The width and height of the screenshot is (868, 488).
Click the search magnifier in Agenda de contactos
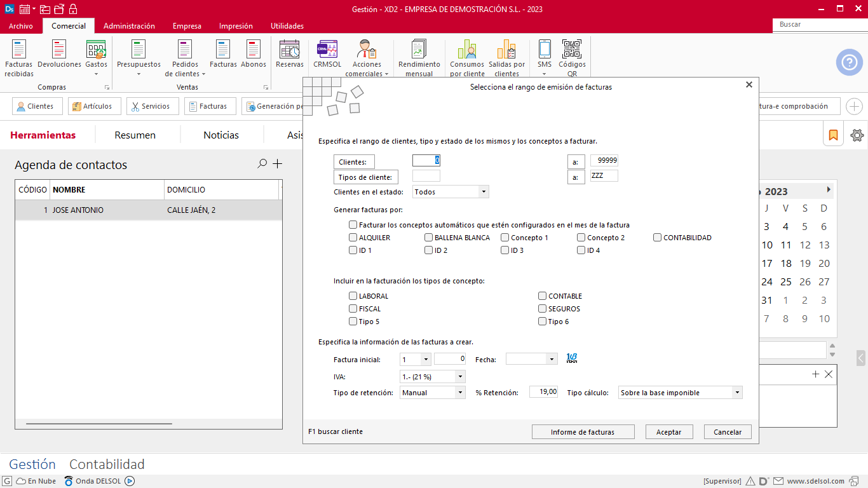point(262,164)
